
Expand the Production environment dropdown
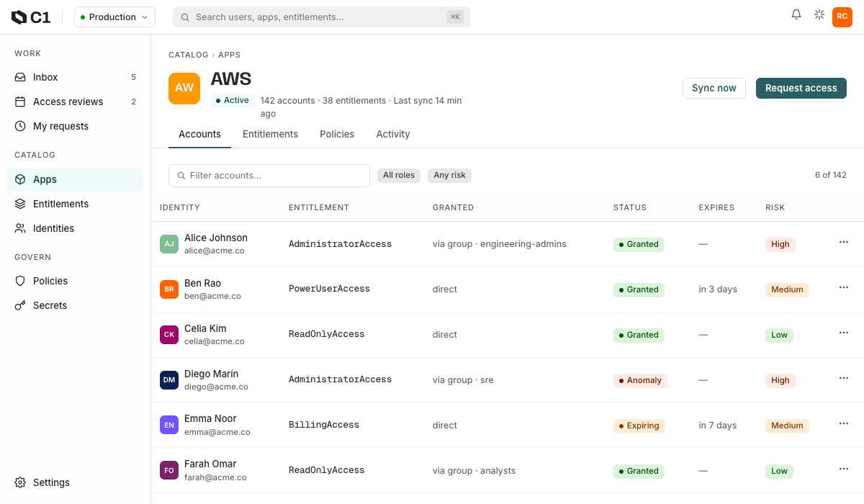[114, 17]
